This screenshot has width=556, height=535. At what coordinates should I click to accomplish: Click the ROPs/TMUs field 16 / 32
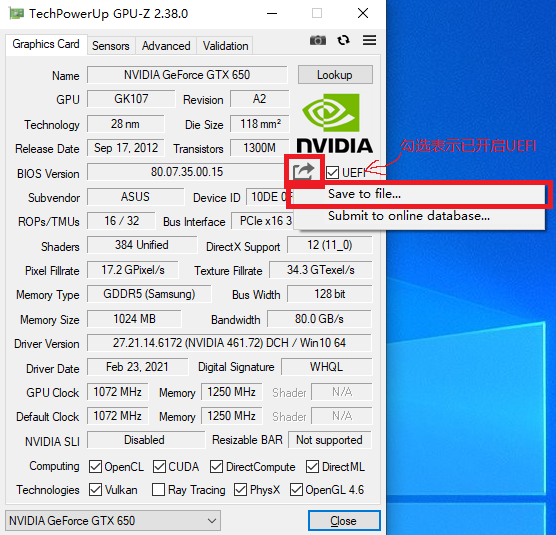121,221
